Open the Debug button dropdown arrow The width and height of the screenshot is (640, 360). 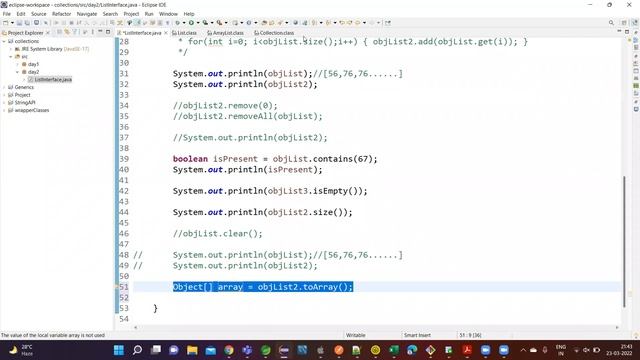tap(184, 23)
